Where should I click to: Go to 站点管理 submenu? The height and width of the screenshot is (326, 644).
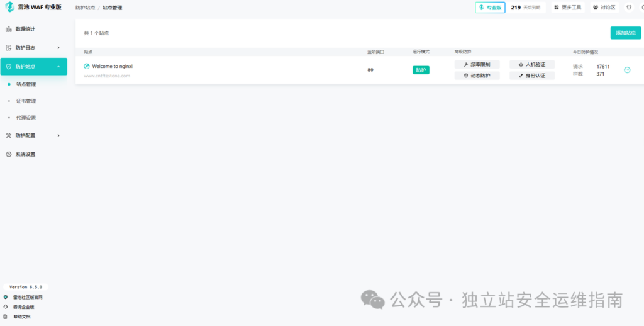26,84
